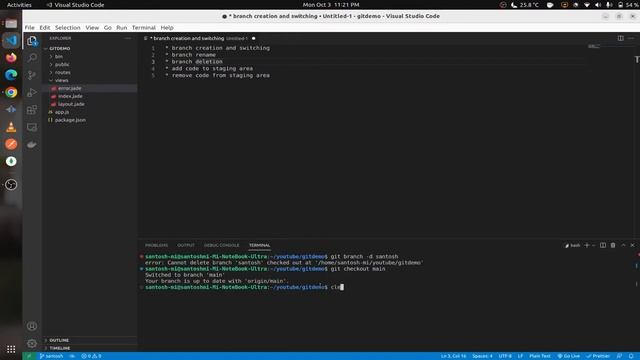Open Files manager from the dock
Viewport: 640px width, 360px height.
(11, 23)
